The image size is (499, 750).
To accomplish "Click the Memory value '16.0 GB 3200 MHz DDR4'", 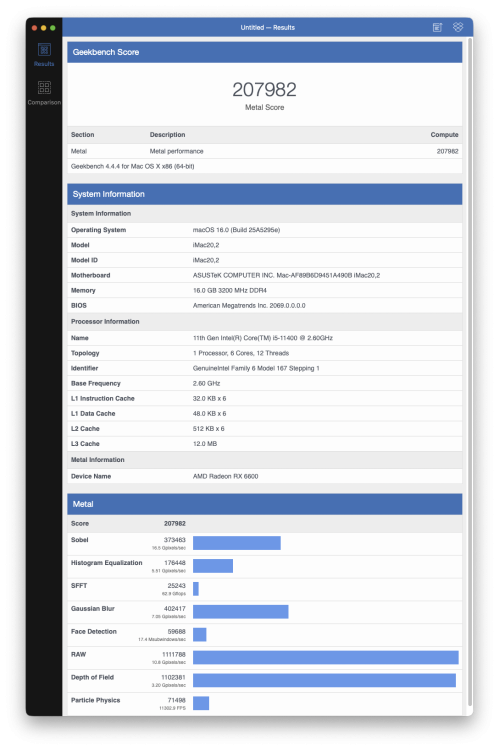I will [230, 290].
